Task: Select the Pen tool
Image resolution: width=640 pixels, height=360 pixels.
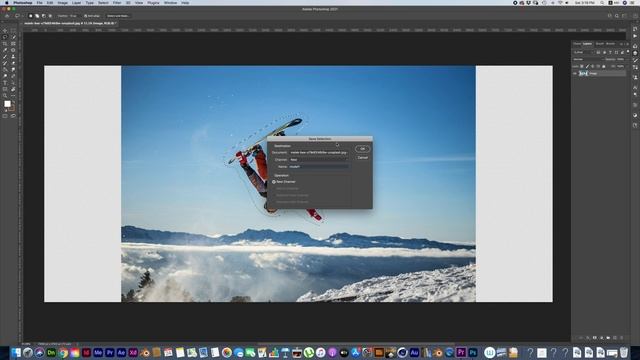Action: click(13, 76)
